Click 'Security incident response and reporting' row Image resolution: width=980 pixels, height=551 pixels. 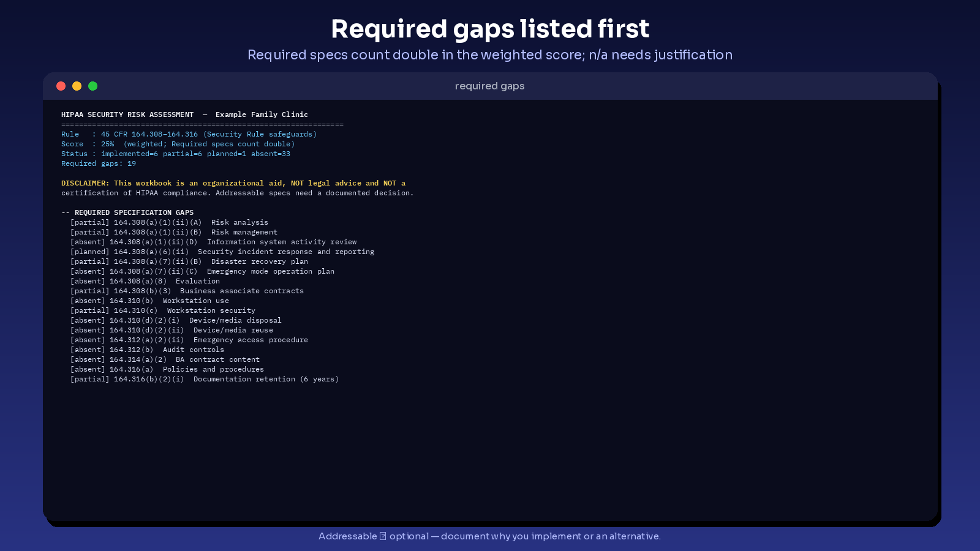pos(222,252)
